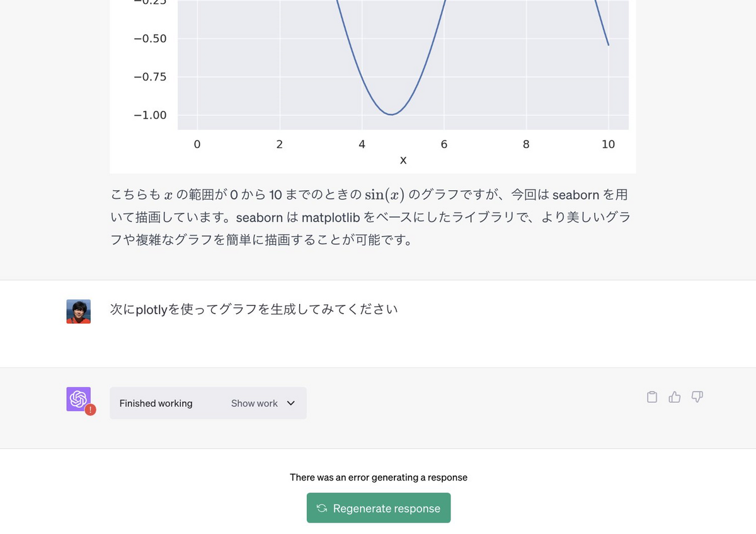Click the sin(x) formula in the text

(384, 195)
